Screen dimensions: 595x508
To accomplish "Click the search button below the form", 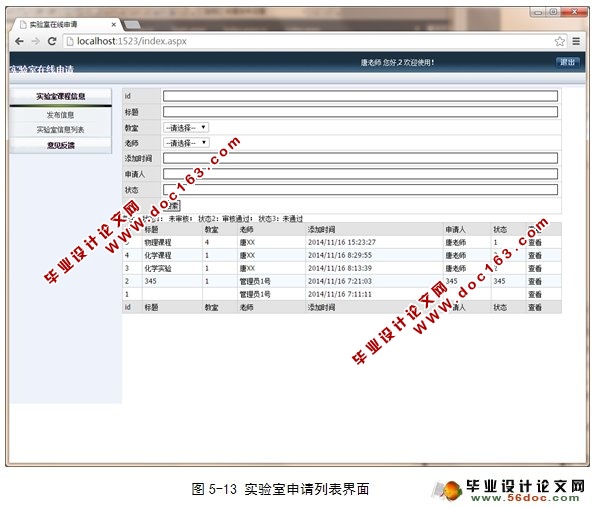I will pyautogui.click(x=172, y=205).
